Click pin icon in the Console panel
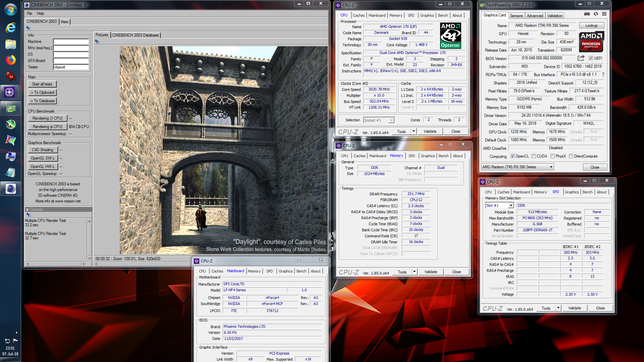Screen dimensions: 644x362 pos(28,215)
